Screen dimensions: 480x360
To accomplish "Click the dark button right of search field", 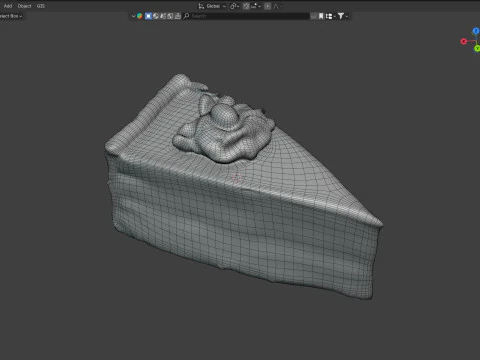I will tap(314, 16).
